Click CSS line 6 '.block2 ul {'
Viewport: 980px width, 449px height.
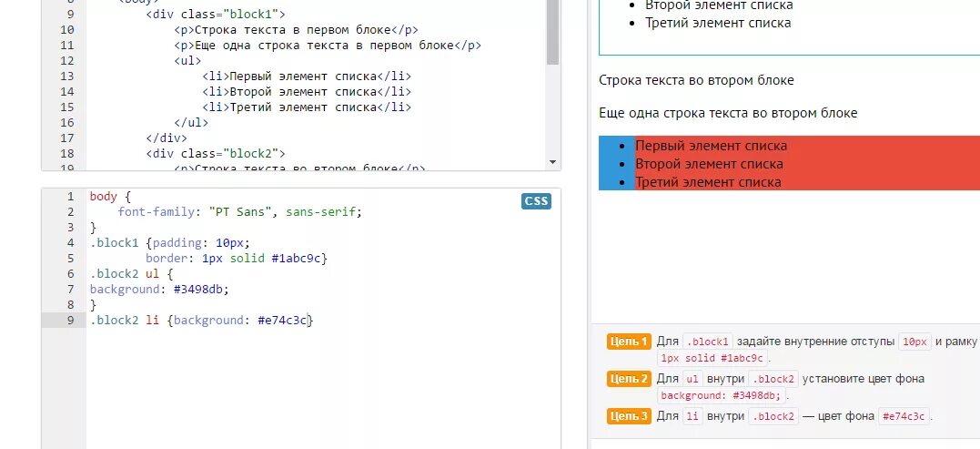click(131, 274)
